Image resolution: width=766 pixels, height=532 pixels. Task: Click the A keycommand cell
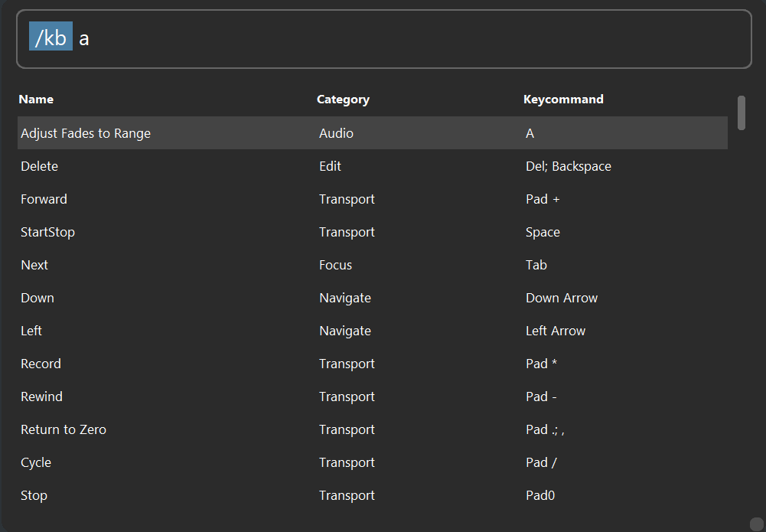coord(530,133)
